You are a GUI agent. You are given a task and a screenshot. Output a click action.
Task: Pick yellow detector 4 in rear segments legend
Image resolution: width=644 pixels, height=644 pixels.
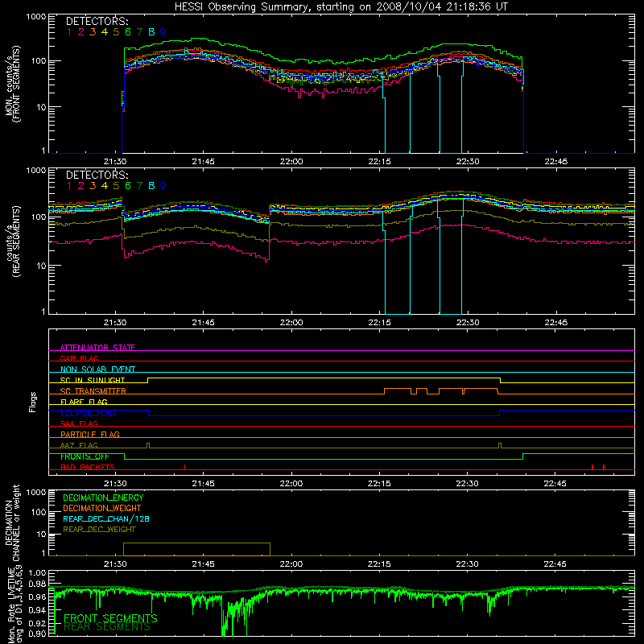[x=105, y=186]
